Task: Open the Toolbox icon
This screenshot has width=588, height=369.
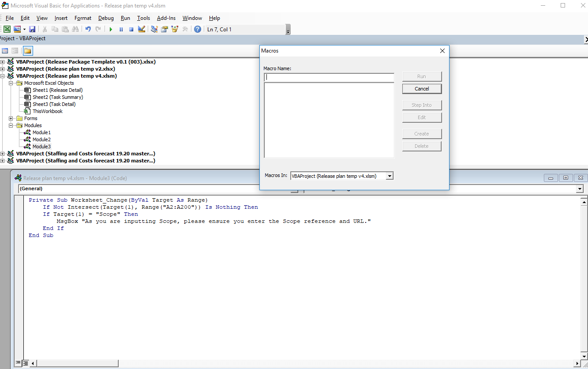Action: click(x=185, y=29)
